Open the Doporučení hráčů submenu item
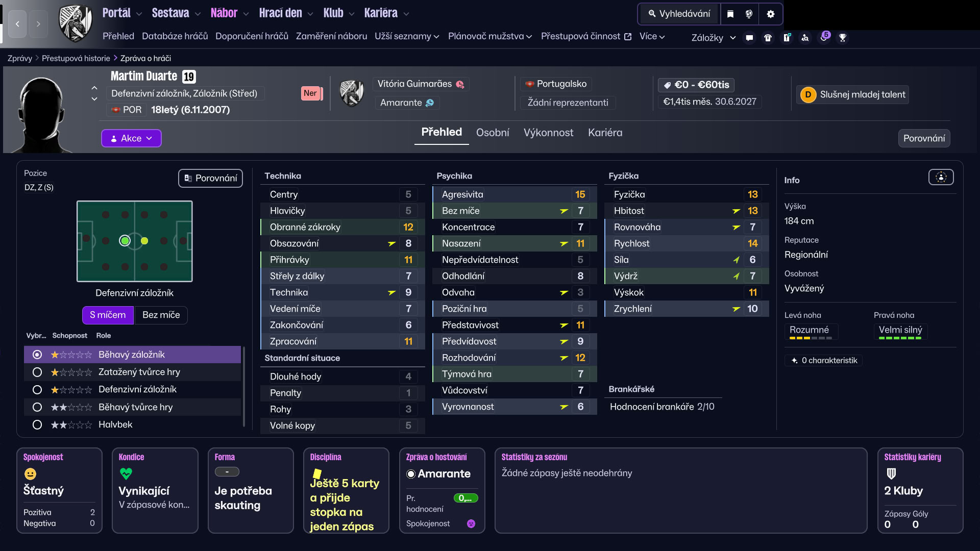 (x=252, y=36)
